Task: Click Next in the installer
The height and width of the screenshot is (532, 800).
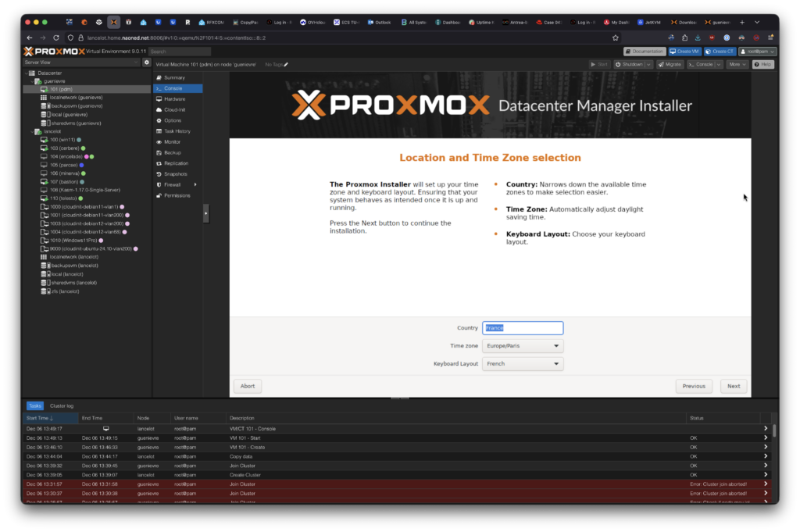Action: pyautogui.click(x=734, y=386)
